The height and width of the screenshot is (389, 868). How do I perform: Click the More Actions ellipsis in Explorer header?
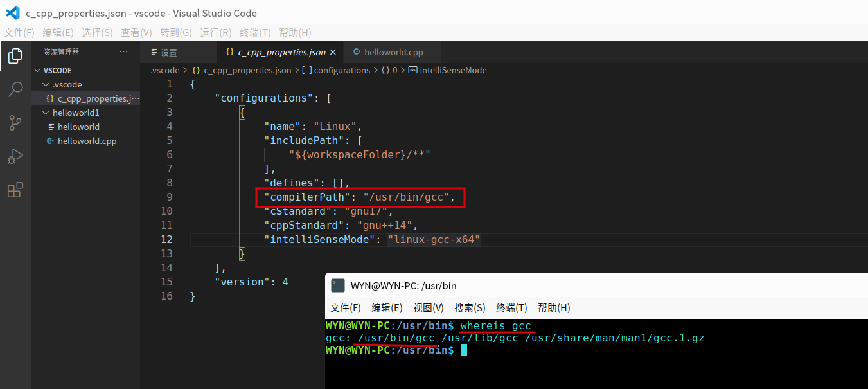pyautogui.click(x=123, y=51)
